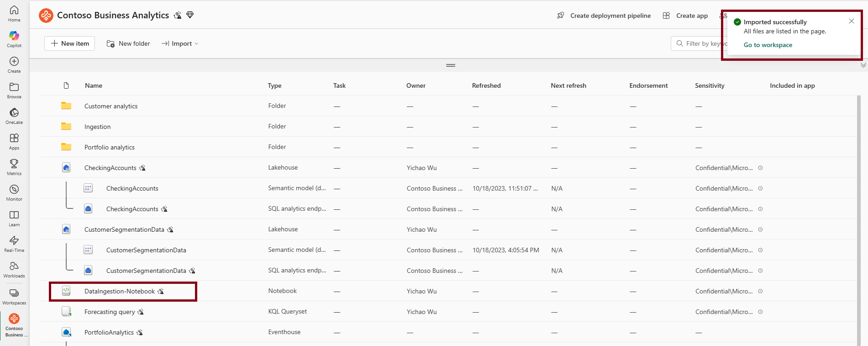The image size is (868, 346).
Task: Open Real-Time hub in the sidebar
Action: pos(14,244)
